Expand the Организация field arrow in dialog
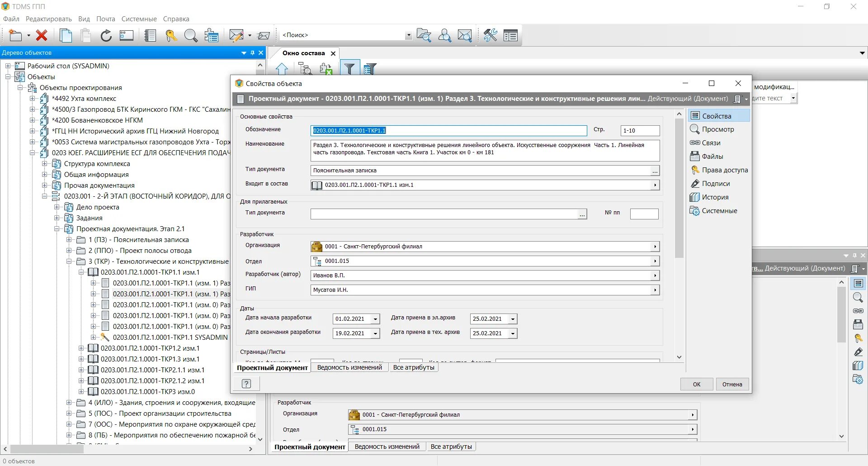The width and height of the screenshot is (868, 466). click(655, 247)
